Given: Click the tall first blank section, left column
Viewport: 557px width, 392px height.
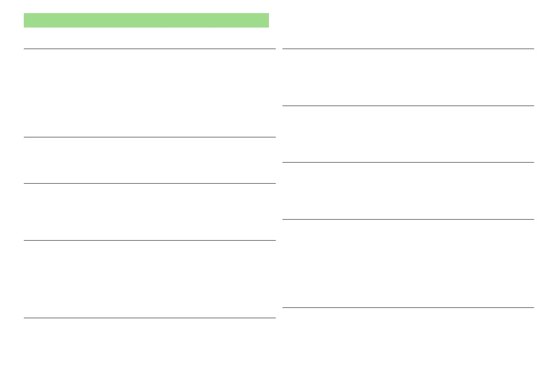Looking at the screenshot, I should (150, 93).
